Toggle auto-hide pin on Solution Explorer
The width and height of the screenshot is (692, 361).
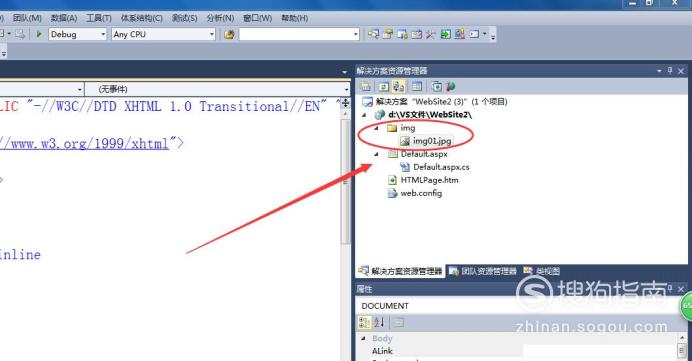click(670, 71)
